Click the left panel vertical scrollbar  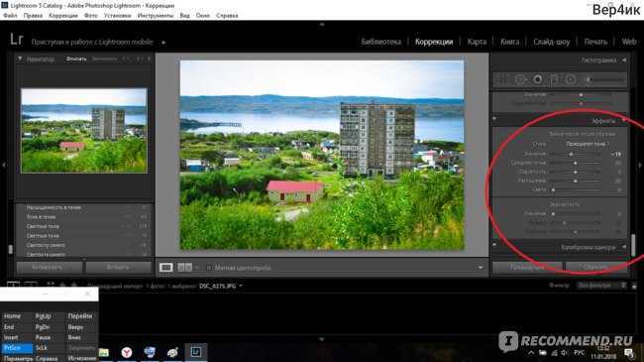(11, 249)
